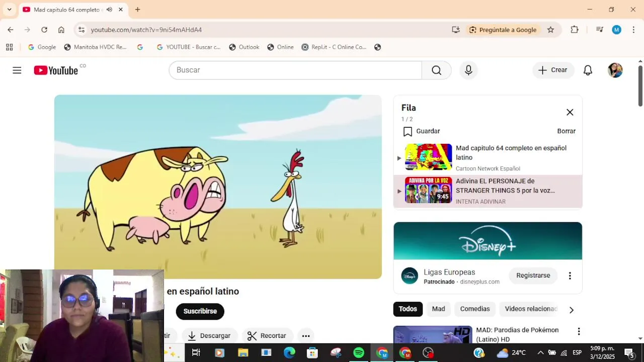Clear the queue with Borrar

[x=566, y=131]
